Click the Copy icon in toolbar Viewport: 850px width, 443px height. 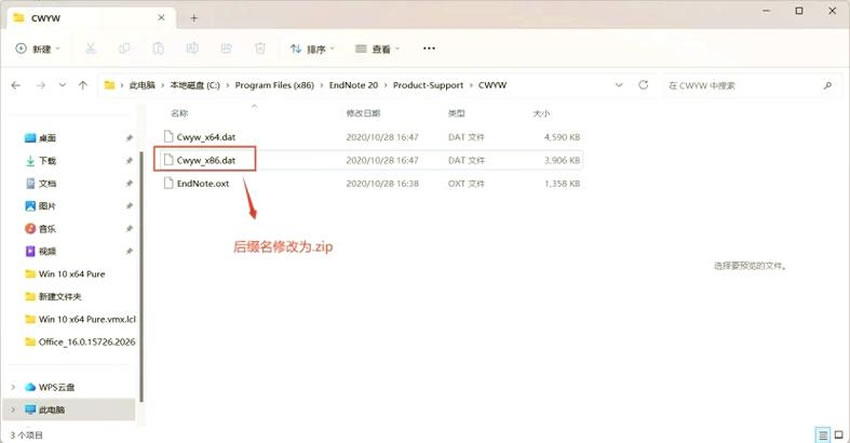[x=124, y=49]
